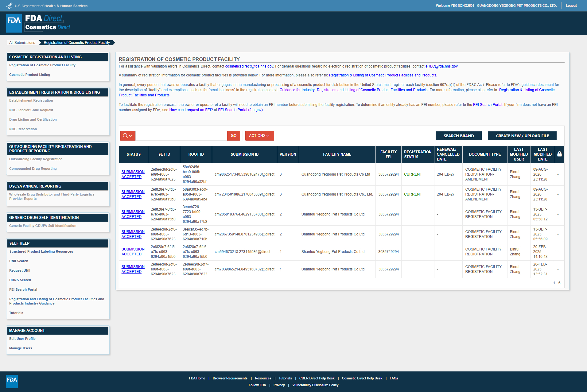The height and width of the screenshot is (392, 587).
Task: Open Generic Facility GDUFA Self-Identification link
Action: [x=43, y=226]
